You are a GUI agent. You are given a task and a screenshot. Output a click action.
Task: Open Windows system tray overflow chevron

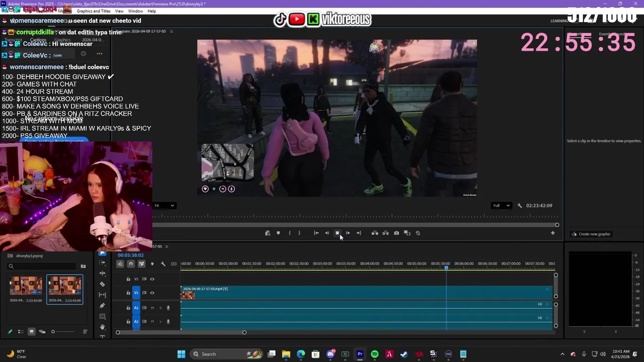coord(562,354)
